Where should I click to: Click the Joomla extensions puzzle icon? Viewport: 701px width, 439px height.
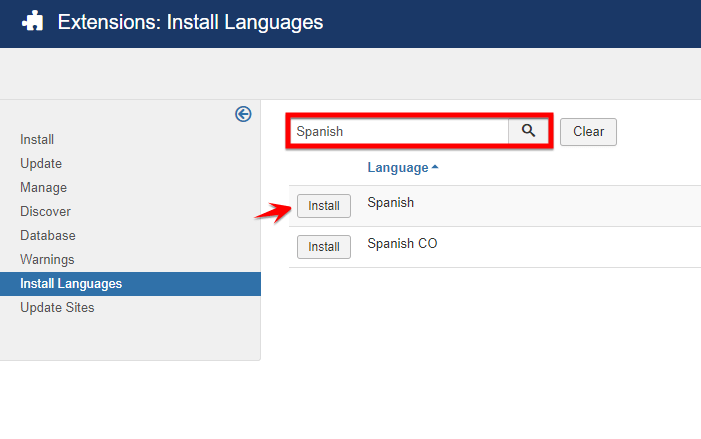(x=33, y=21)
